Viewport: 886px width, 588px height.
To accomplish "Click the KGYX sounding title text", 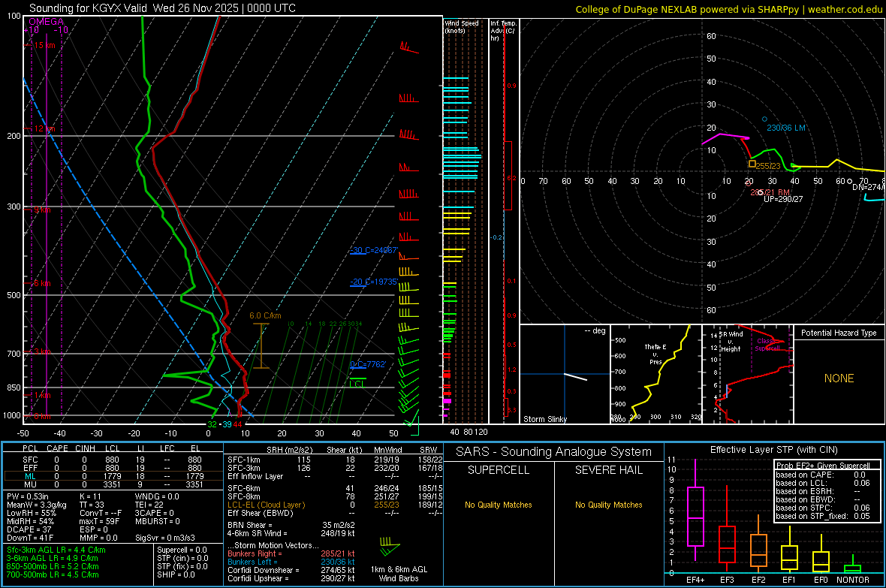I will (162, 8).
